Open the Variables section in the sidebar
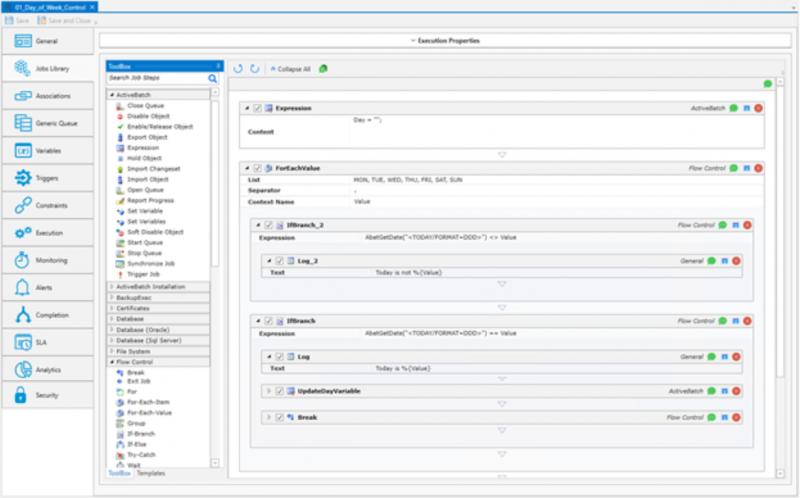Image resolution: width=800 pixels, height=498 pixels. pos(47,150)
